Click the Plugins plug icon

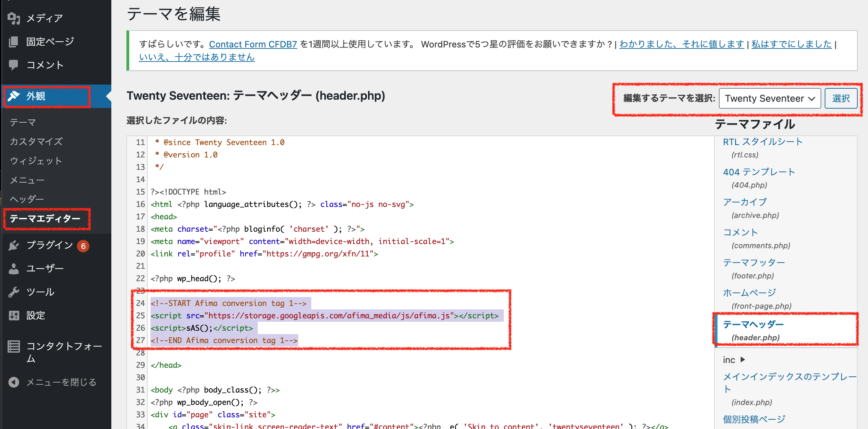click(x=14, y=245)
